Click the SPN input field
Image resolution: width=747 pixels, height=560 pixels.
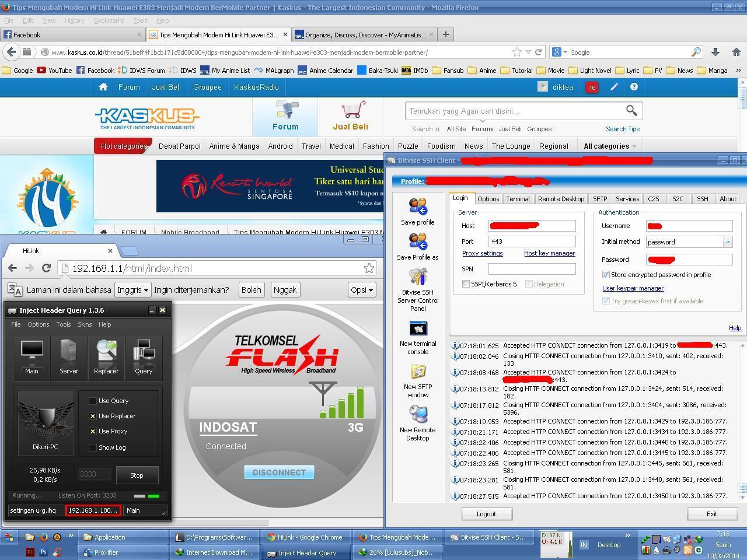[532, 269]
